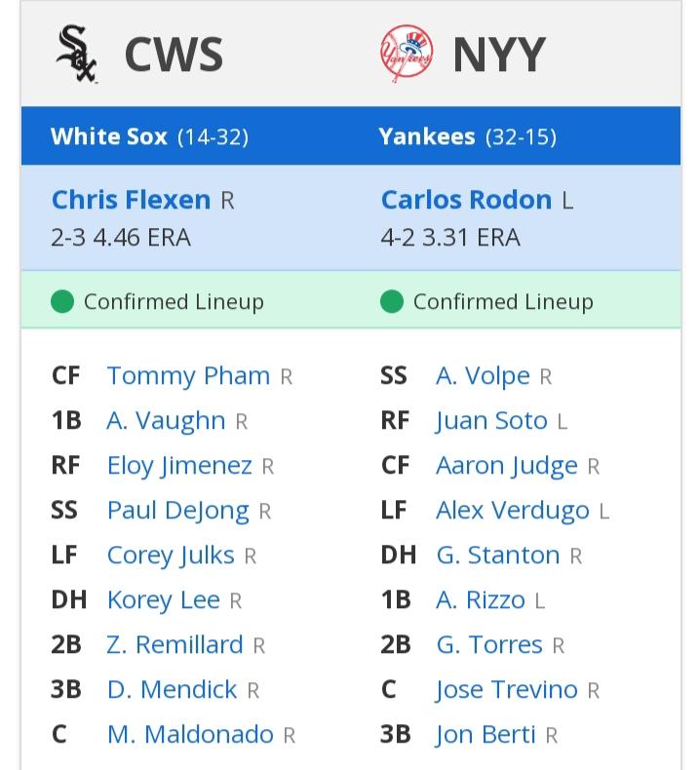This screenshot has height=770, width=700.
Task: Open Aaron Judge player page
Action: 507,466
